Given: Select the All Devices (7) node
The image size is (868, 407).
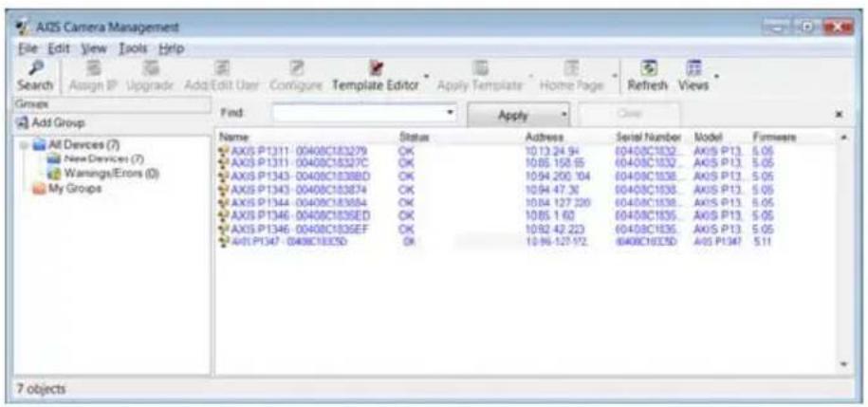Looking at the screenshot, I should pos(75,145).
